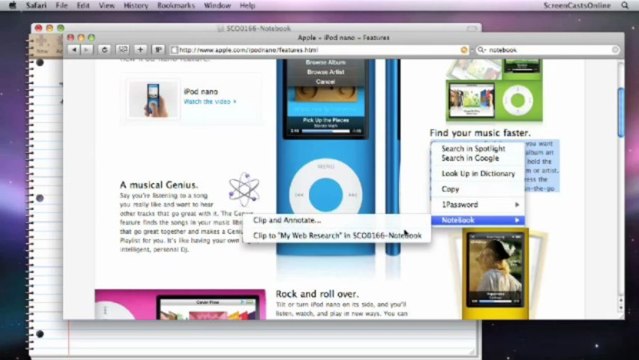Open the Safari menu
Viewport: 639px width, 360px height.
point(36,5)
